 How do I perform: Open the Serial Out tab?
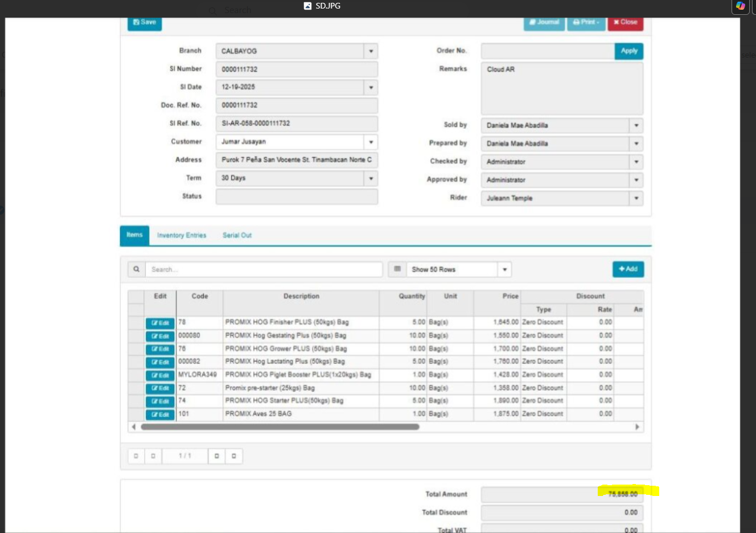237,235
